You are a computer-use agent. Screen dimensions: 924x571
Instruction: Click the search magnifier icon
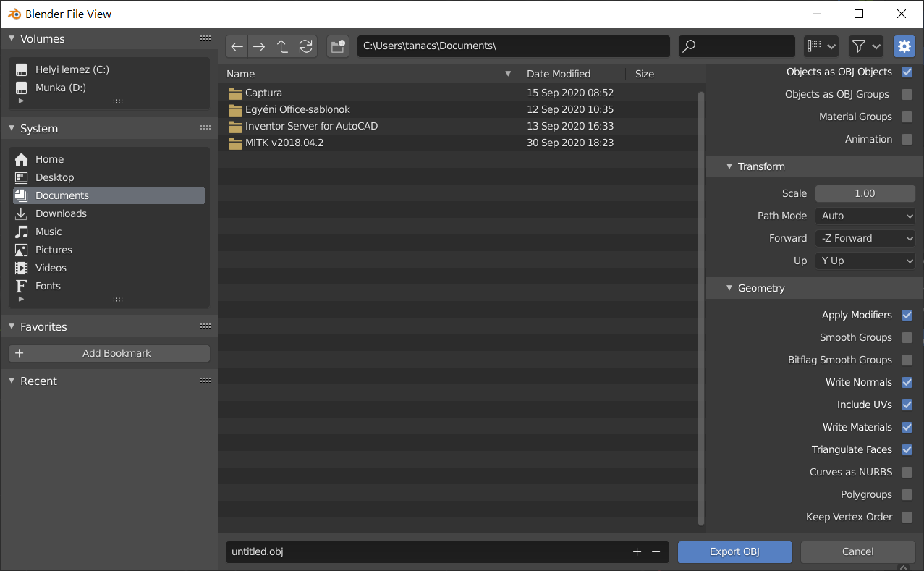pyautogui.click(x=690, y=46)
